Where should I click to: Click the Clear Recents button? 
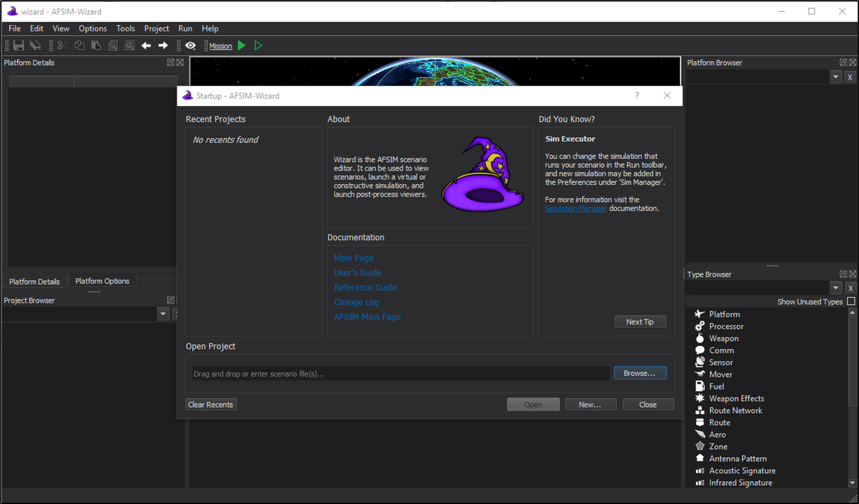211,405
